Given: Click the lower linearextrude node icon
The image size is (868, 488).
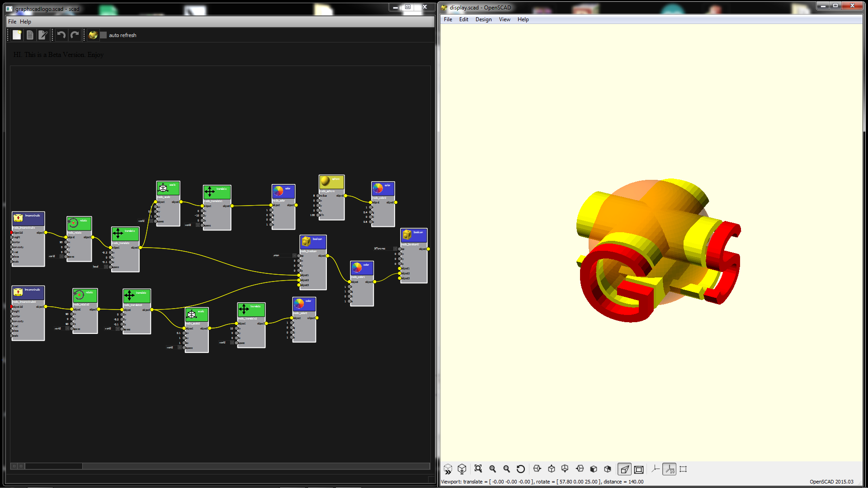Looking at the screenshot, I should click(18, 292).
